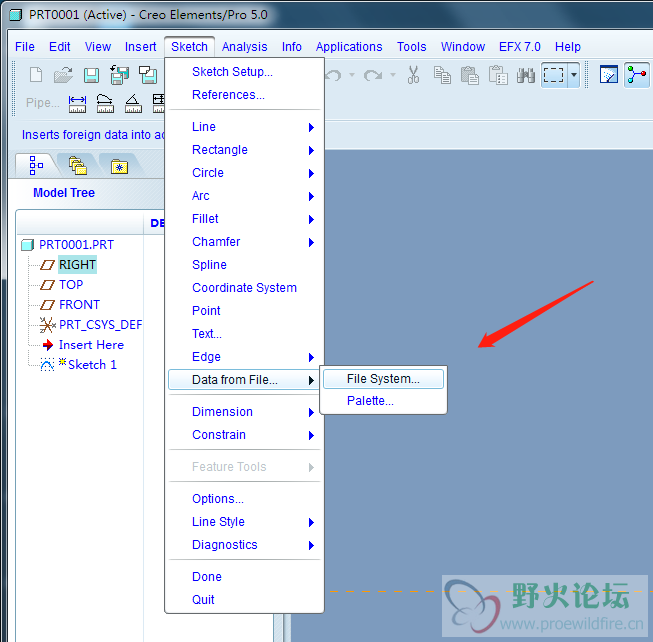Image resolution: width=653 pixels, height=642 pixels.
Task: Expand the Fillet submenu
Action: pyautogui.click(x=244, y=219)
